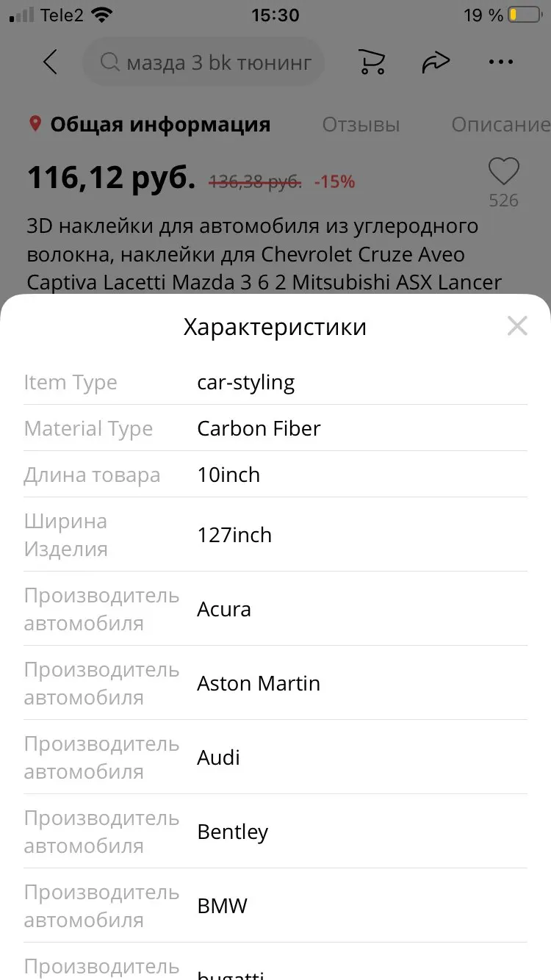Open the three-dots more menu
Screen dimensions: 551x980
tap(501, 62)
